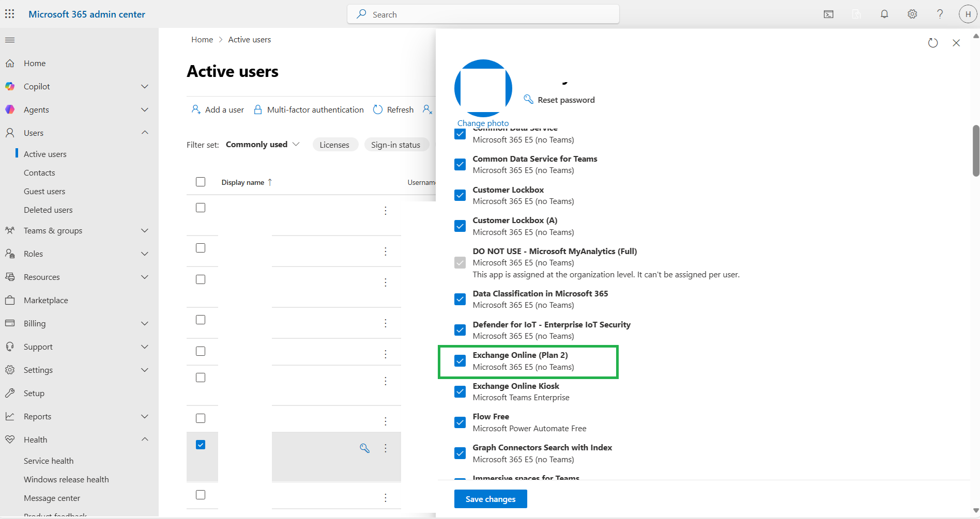This screenshot has height=519, width=980.
Task: Click reset password key on selected row
Action: (365, 448)
